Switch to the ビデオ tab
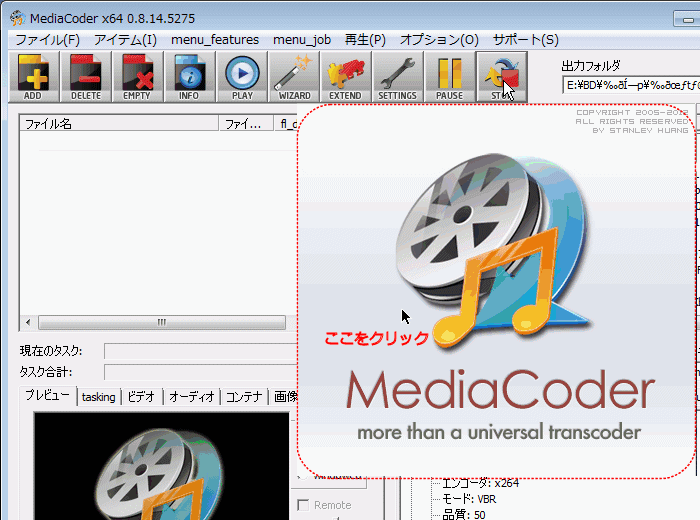 coord(141,397)
